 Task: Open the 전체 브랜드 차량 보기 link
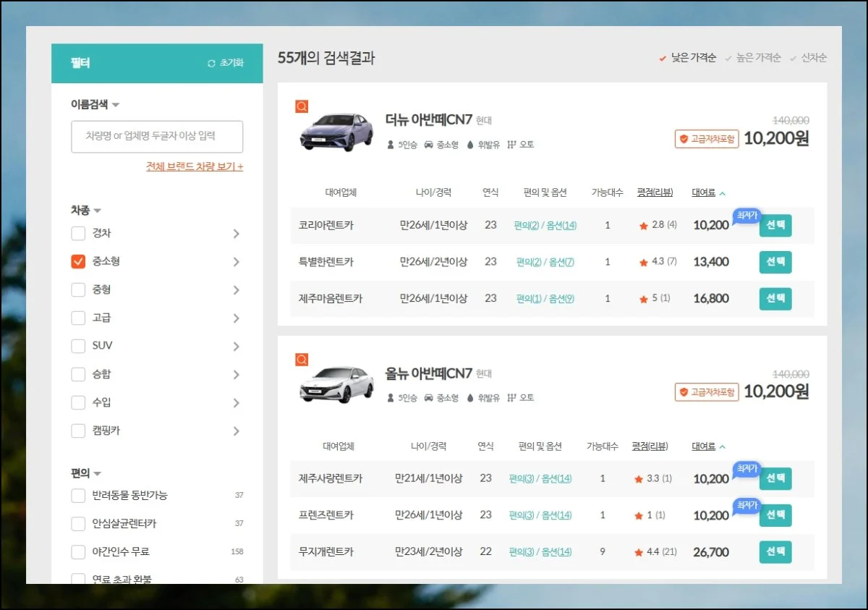point(192,166)
